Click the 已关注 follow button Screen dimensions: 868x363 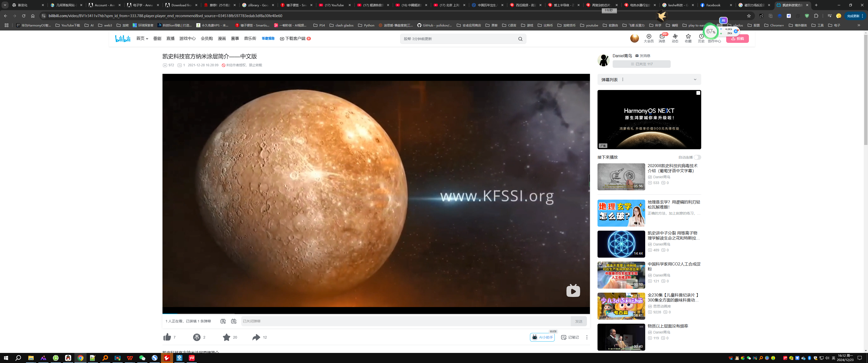[x=641, y=64]
